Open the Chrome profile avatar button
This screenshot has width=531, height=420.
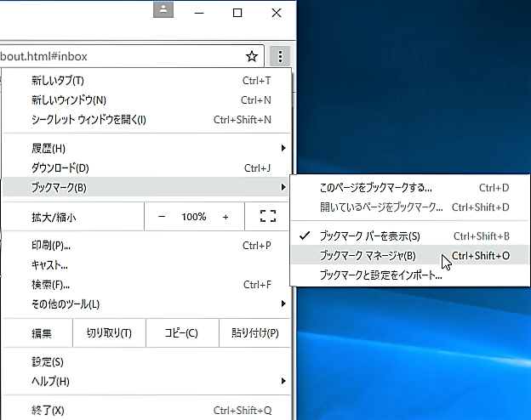tap(163, 10)
